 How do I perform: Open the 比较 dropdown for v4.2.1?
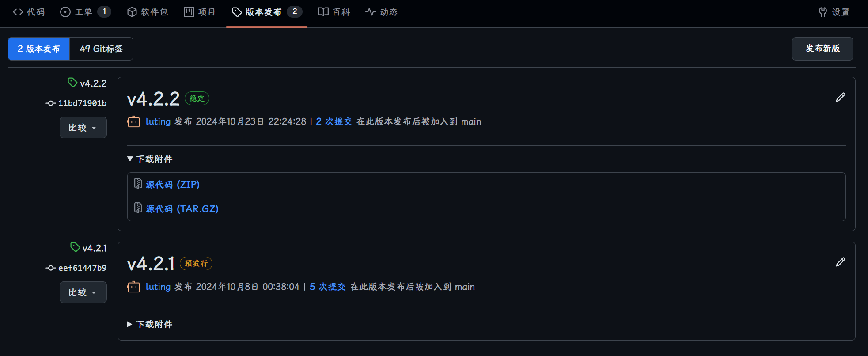[83, 292]
